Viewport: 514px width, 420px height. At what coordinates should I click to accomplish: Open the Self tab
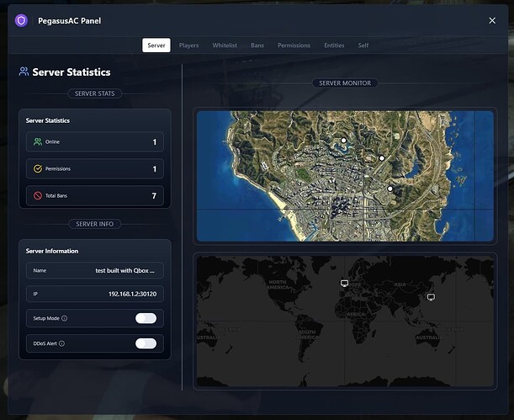[x=363, y=45]
